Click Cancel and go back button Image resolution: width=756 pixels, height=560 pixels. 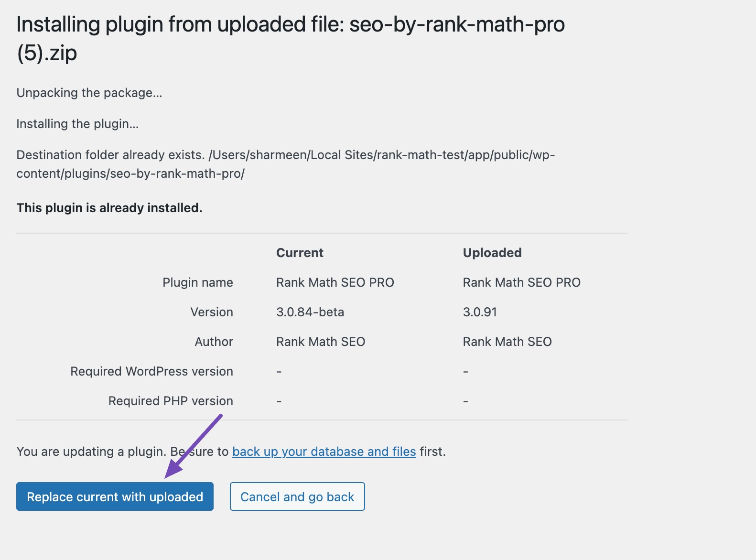297,496
